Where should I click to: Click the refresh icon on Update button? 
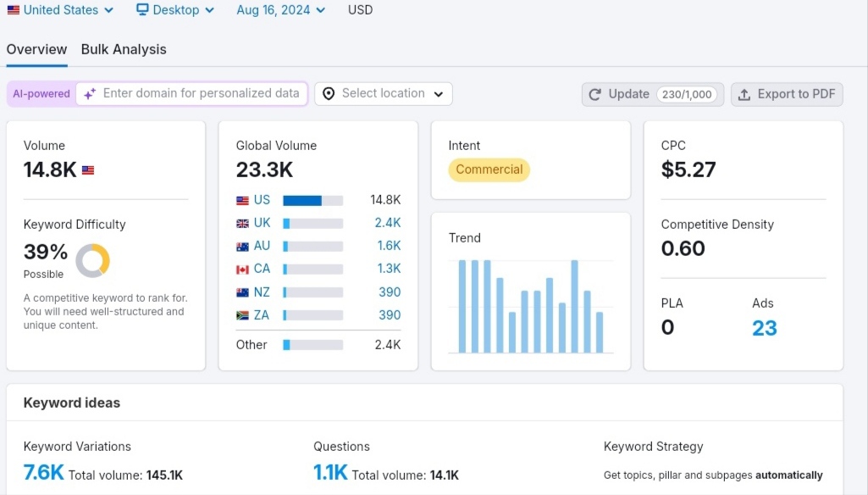pyautogui.click(x=595, y=95)
